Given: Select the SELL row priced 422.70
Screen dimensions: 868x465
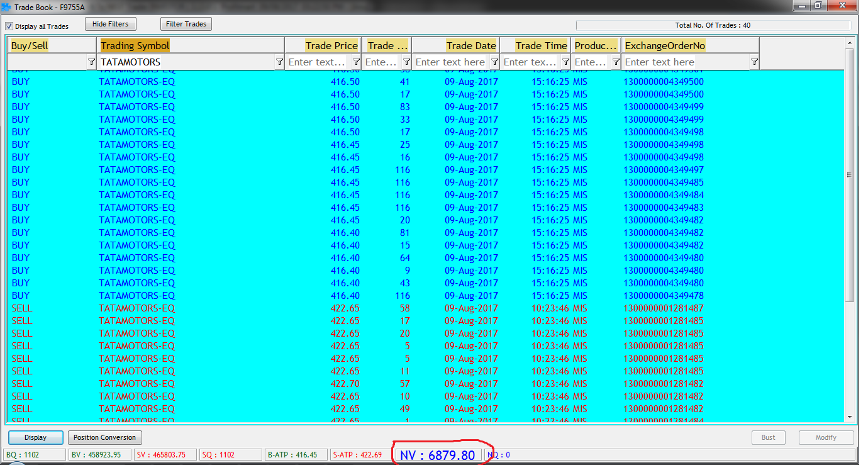Looking at the screenshot, I should click(x=425, y=384).
